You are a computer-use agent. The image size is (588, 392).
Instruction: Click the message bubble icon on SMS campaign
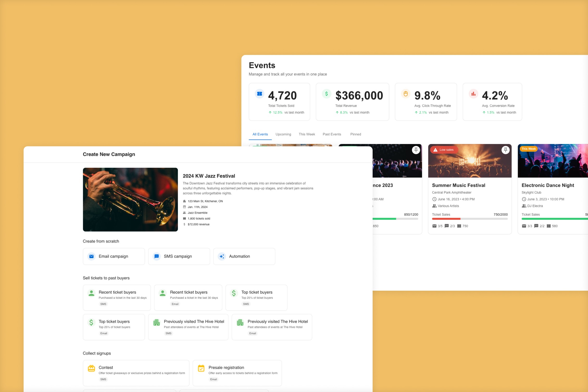[x=157, y=257]
